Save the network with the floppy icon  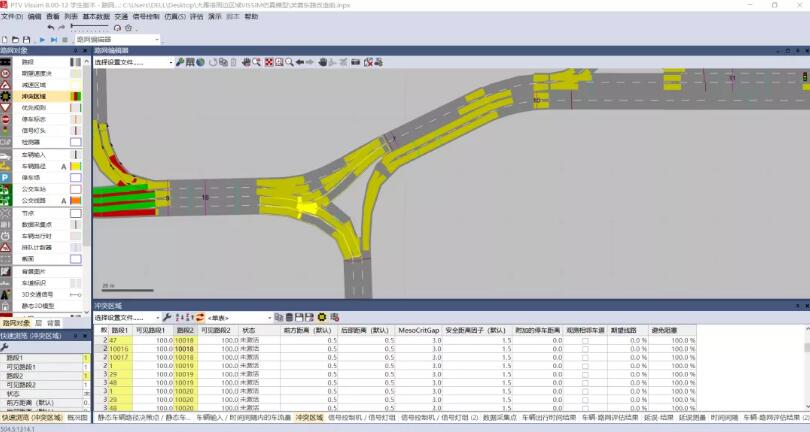26,40
